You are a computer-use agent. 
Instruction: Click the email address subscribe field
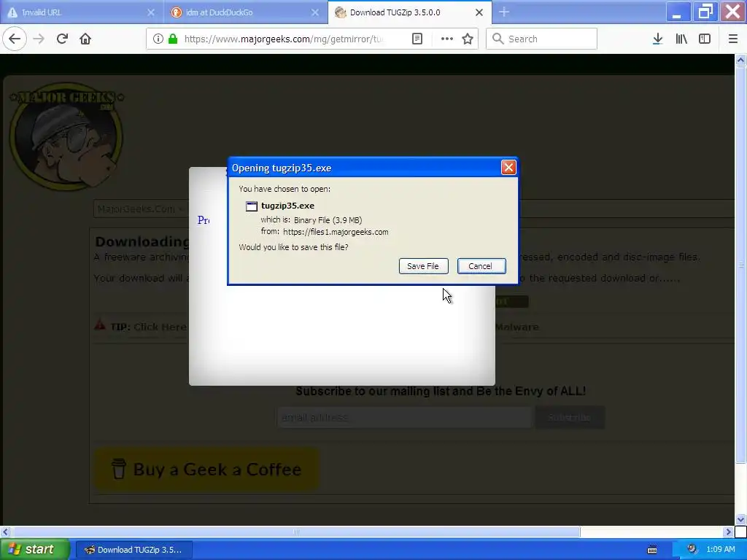(x=404, y=418)
